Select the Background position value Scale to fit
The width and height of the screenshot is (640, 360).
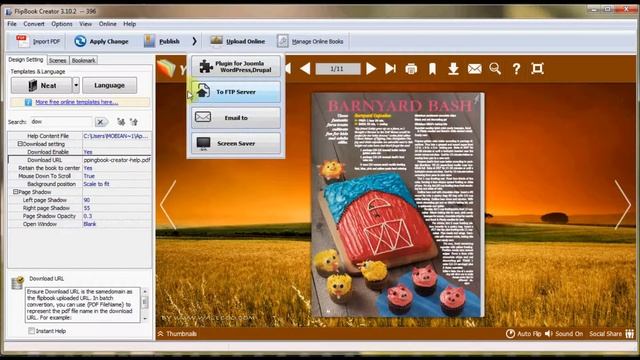pos(117,184)
